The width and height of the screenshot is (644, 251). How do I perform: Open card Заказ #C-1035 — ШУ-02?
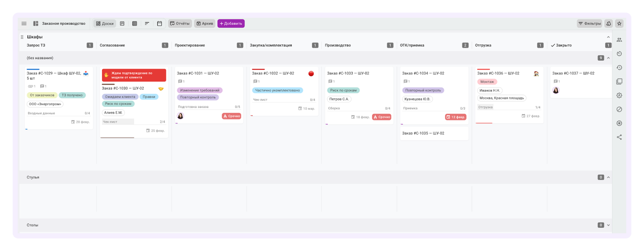423,133
